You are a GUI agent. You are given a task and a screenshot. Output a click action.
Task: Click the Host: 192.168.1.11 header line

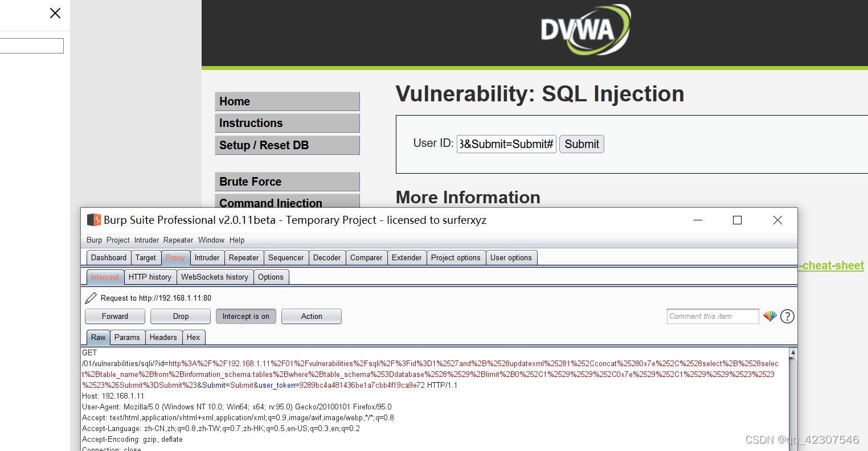pos(113,396)
